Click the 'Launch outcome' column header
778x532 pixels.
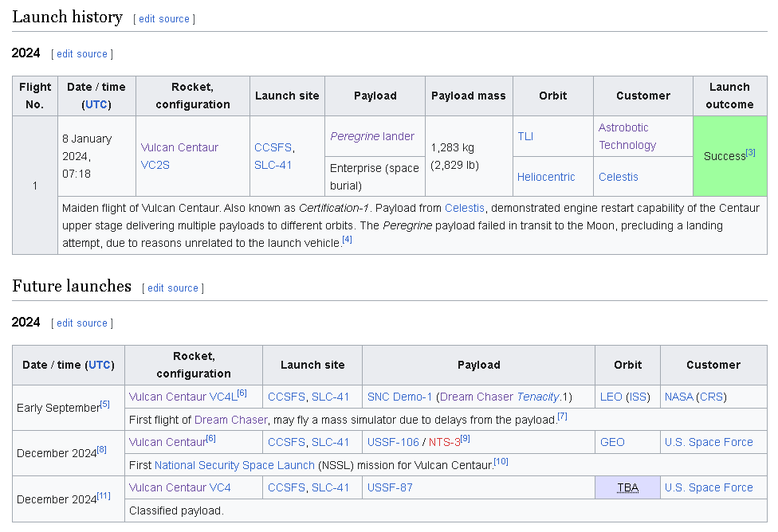pyautogui.click(x=730, y=96)
